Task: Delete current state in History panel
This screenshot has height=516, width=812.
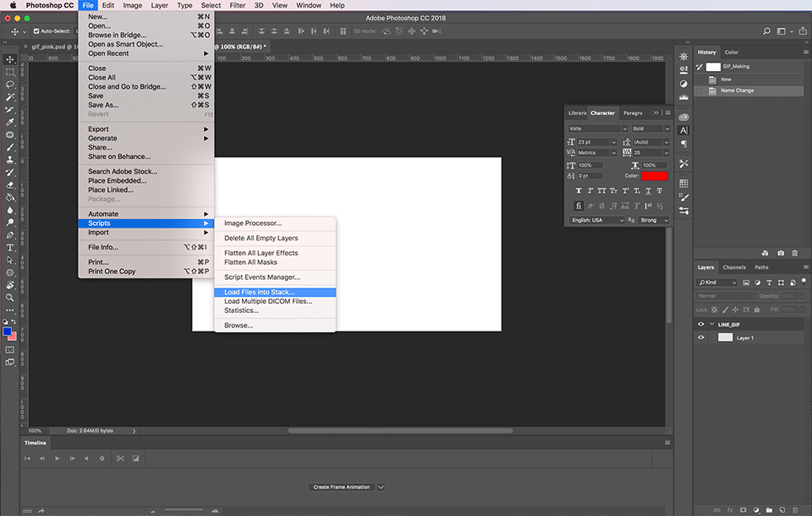Action: pos(795,253)
